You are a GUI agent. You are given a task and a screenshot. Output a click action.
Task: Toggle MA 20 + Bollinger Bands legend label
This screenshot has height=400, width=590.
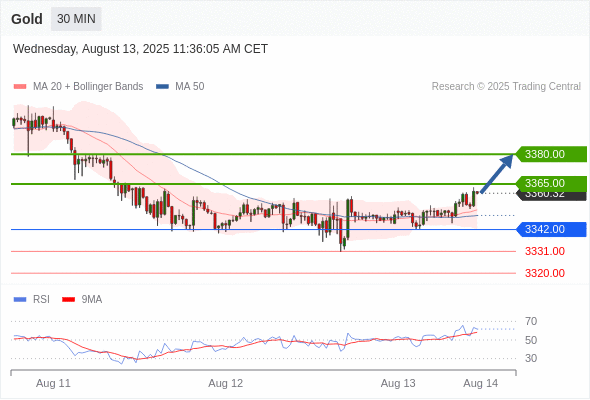coord(88,87)
